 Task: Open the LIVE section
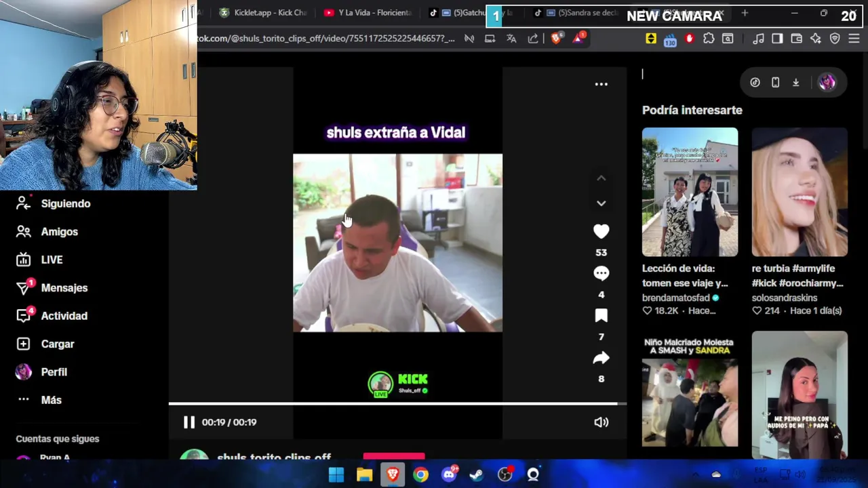point(40,260)
